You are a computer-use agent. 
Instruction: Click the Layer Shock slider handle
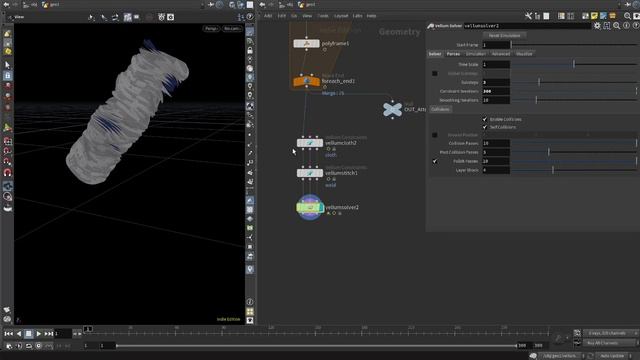click(x=553, y=170)
